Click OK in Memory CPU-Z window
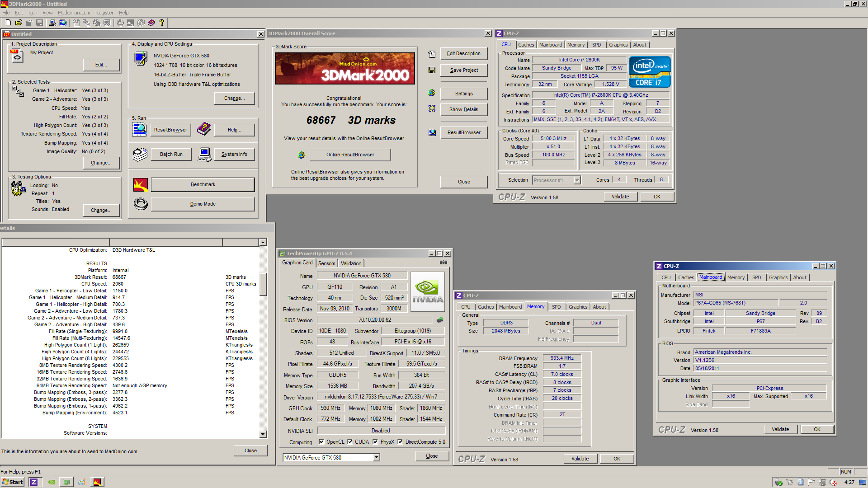Viewport: 868px width, 488px height. click(617, 459)
